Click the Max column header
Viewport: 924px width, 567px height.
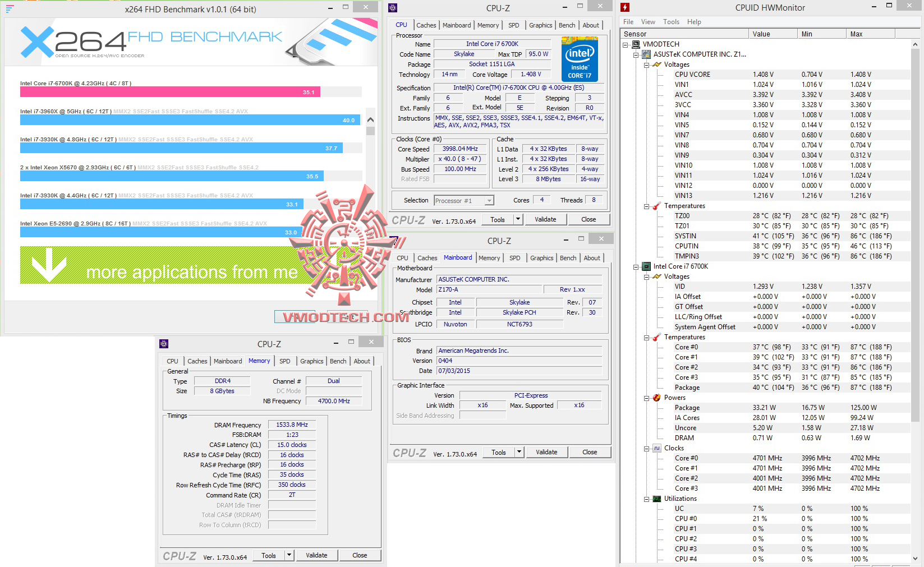[x=870, y=34]
